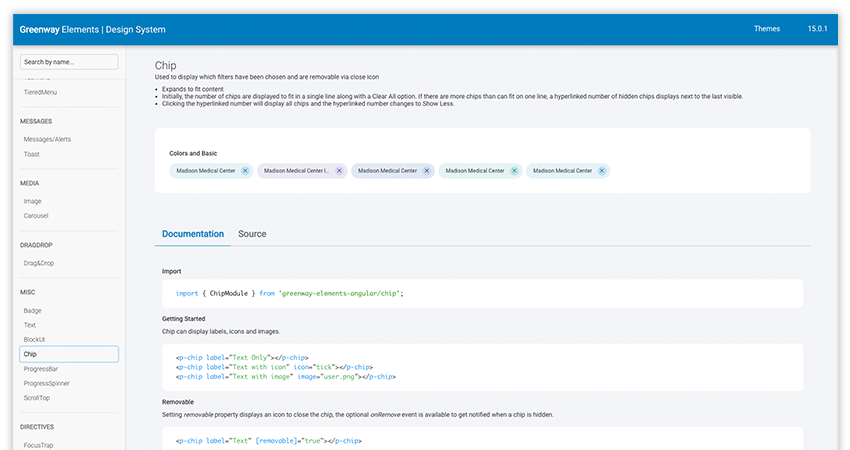
Task: Open the Toast component page
Action: click(32, 154)
